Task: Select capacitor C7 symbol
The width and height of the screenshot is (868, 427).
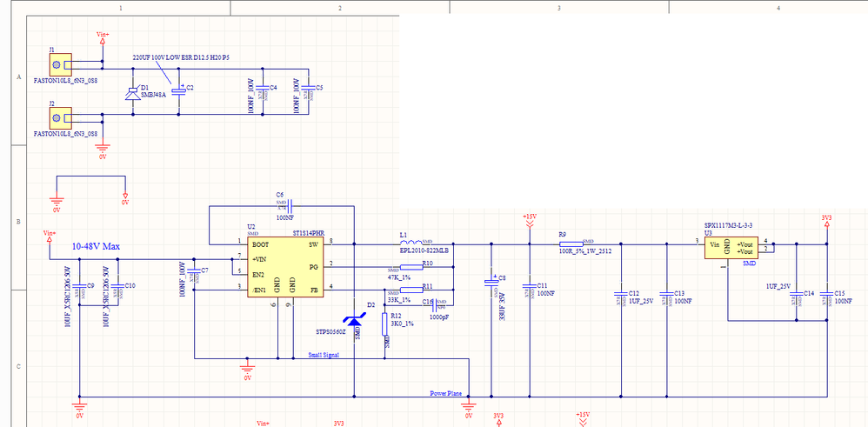Action: click(194, 271)
